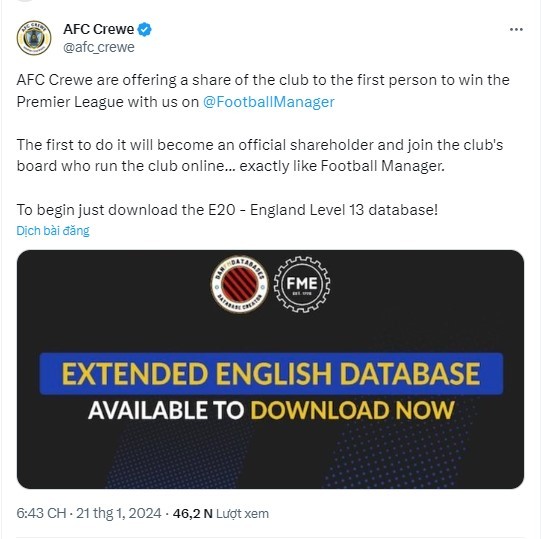
Task: Open the @afc_crewe handle link
Action: [99, 47]
